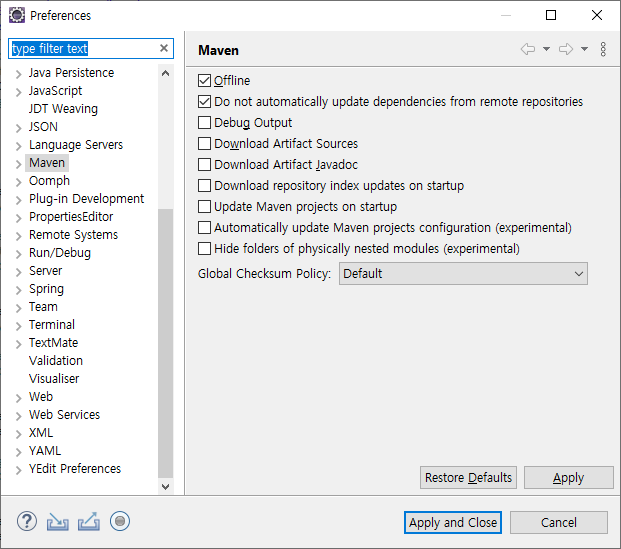Enable Automatically update Maven projects configuration
The height and width of the screenshot is (549, 621).
click(204, 227)
